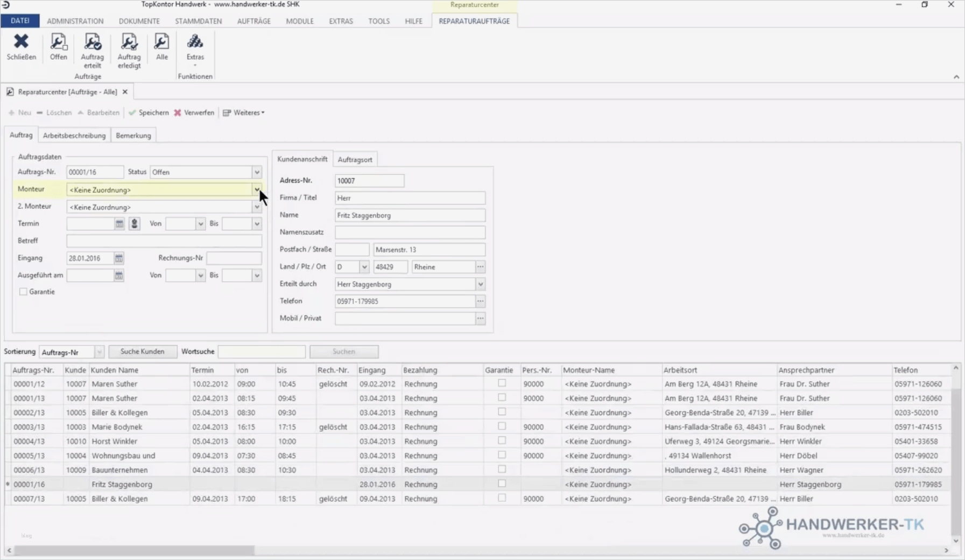This screenshot has height=560, width=965.
Task: Click Bearbeiten toolbar button
Action: point(98,112)
